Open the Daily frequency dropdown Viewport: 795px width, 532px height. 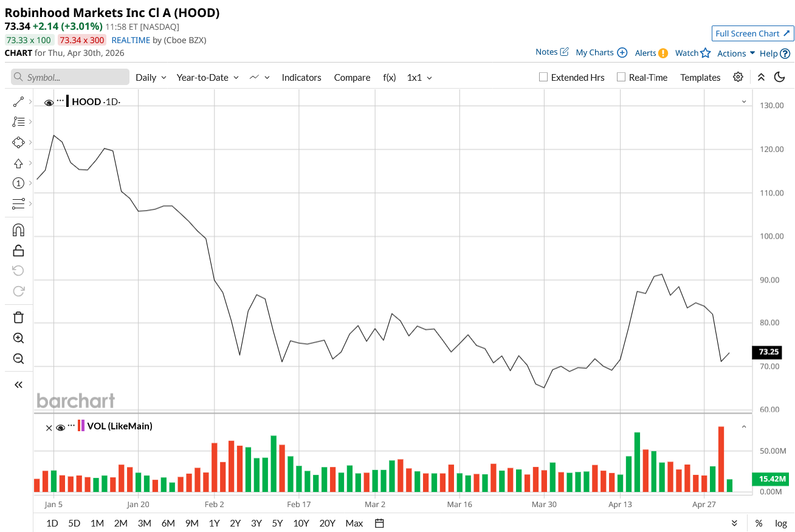point(151,78)
